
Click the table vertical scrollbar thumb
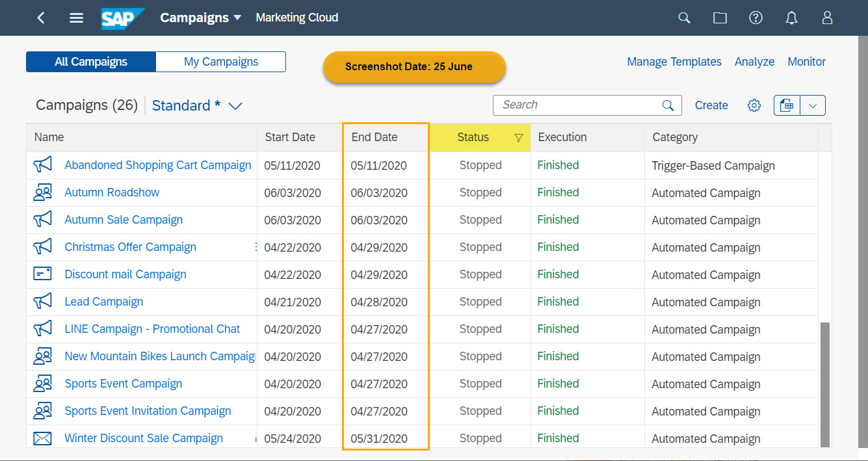(x=825, y=384)
